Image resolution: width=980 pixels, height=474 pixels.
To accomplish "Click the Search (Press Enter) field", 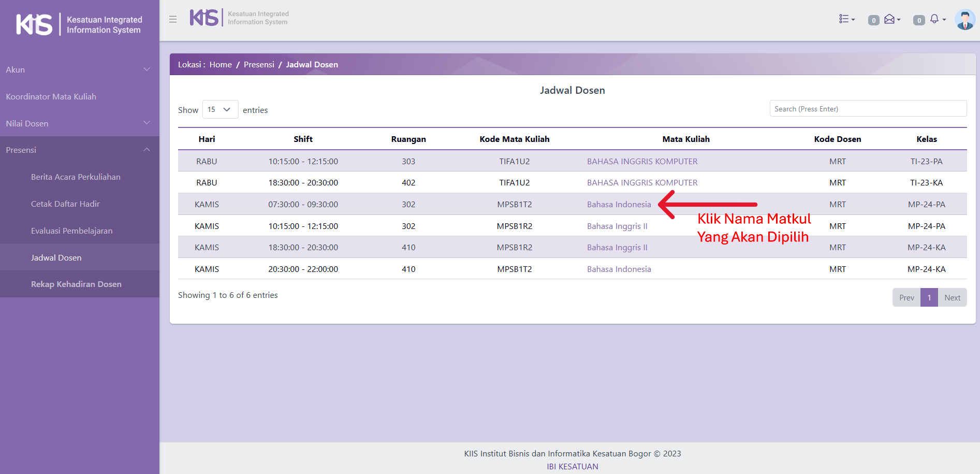I will click(x=868, y=109).
